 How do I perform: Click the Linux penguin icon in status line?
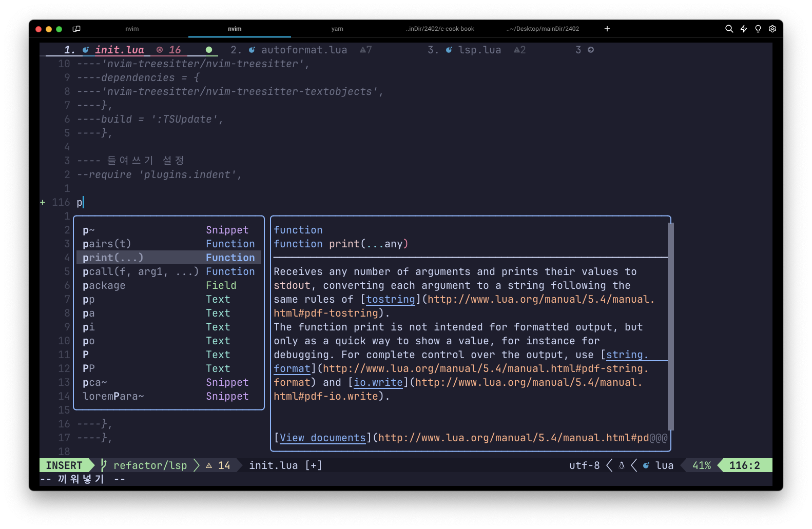[622, 465]
